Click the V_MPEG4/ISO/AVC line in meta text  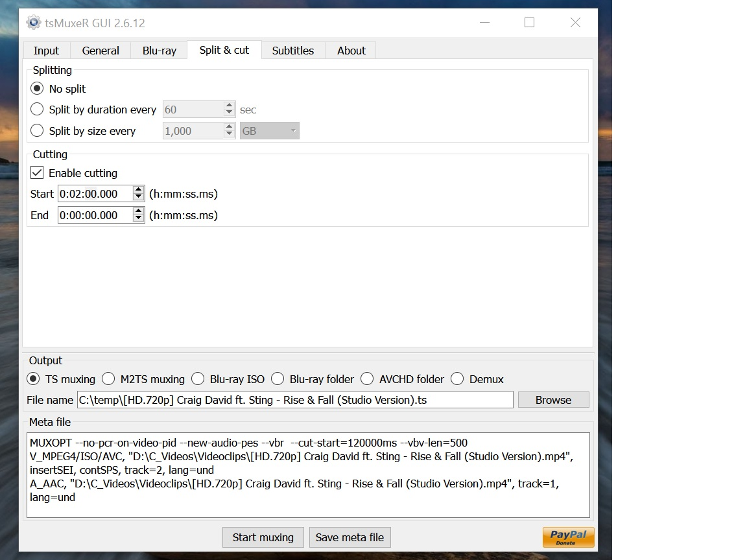pos(301,456)
